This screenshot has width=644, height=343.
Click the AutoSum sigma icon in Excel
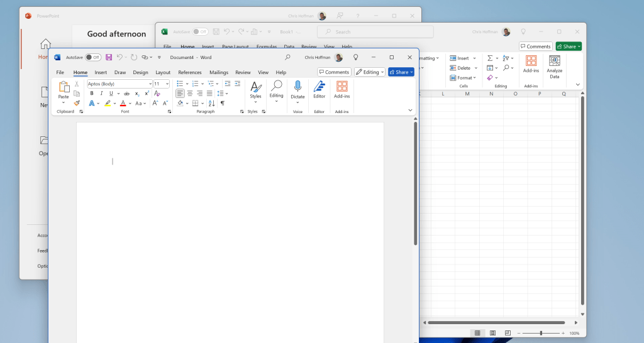click(x=490, y=58)
